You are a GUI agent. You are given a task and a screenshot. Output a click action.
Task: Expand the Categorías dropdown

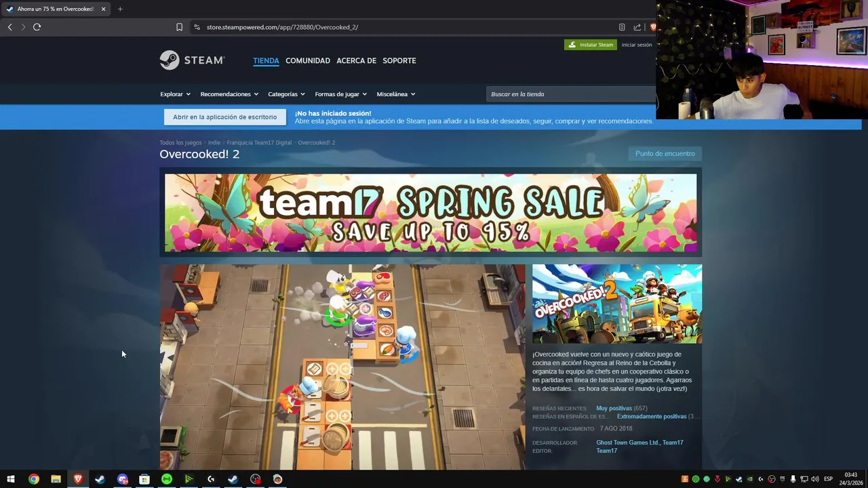click(286, 94)
